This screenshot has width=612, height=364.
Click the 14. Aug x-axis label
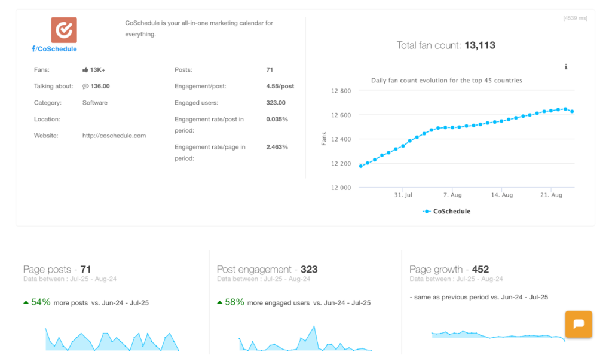pyautogui.click(x=502, y=195)
